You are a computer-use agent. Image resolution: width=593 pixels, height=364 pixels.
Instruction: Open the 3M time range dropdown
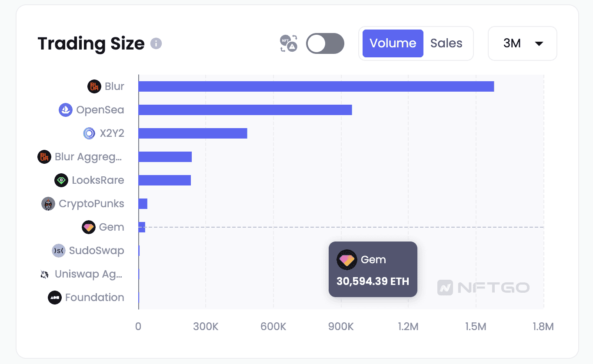[522, 43]
